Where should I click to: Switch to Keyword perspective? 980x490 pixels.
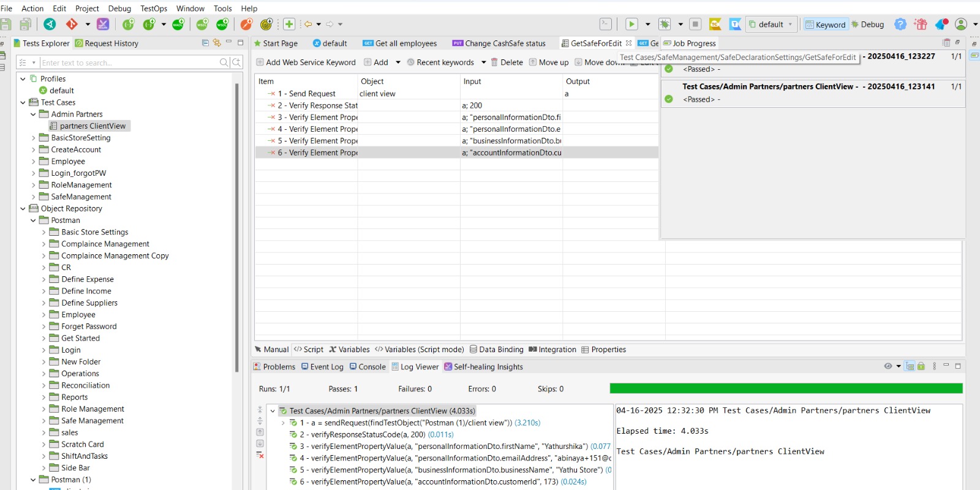825,24
